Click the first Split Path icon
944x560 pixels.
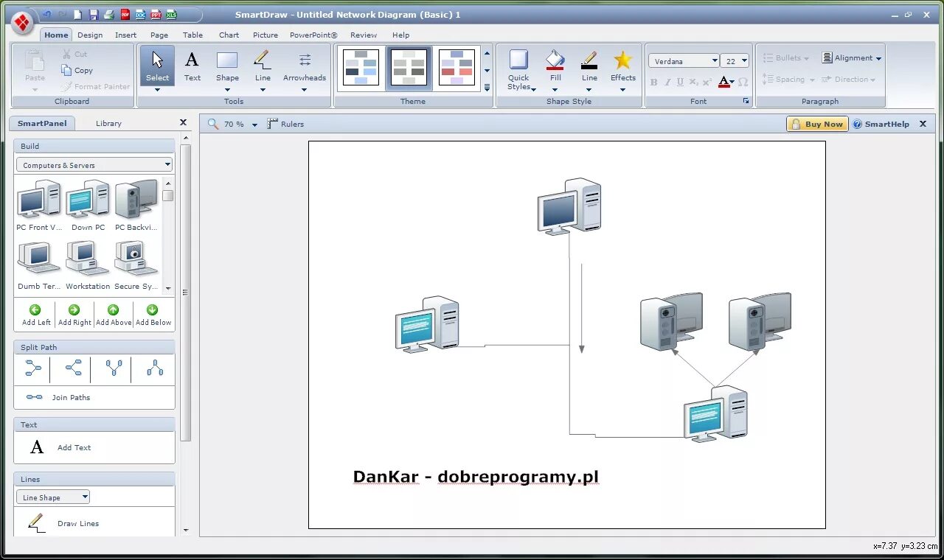(x=33, y=368)
